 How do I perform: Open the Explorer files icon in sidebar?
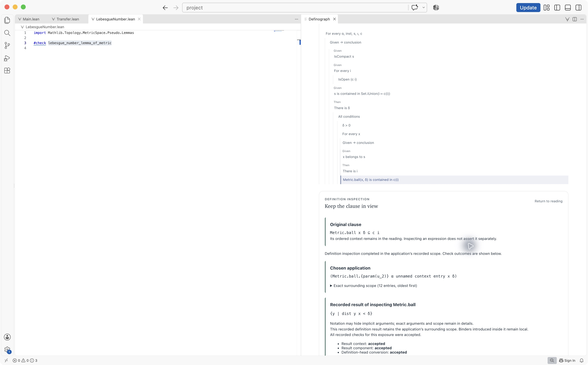[x=7, y=20]
